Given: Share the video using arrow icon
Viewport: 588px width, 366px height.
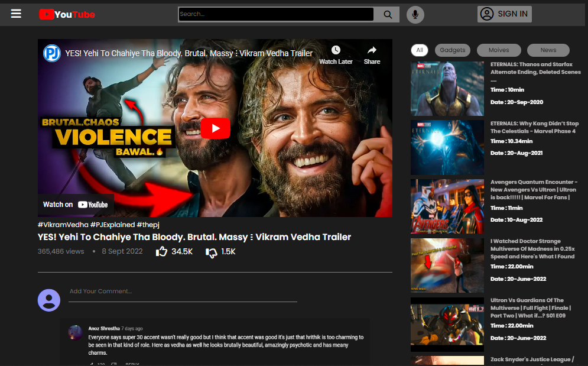Looking at the screenshot, I should point(372,50).
